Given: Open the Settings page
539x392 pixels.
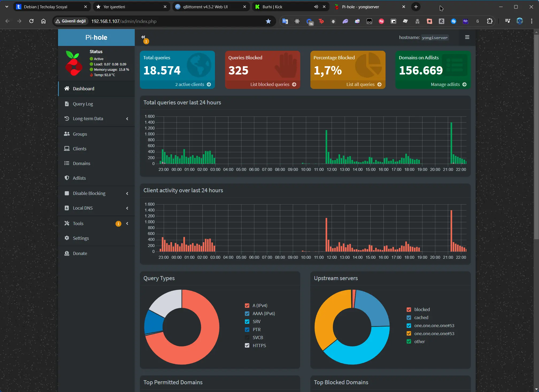Looking at the screenshot, I should point(96,238).
